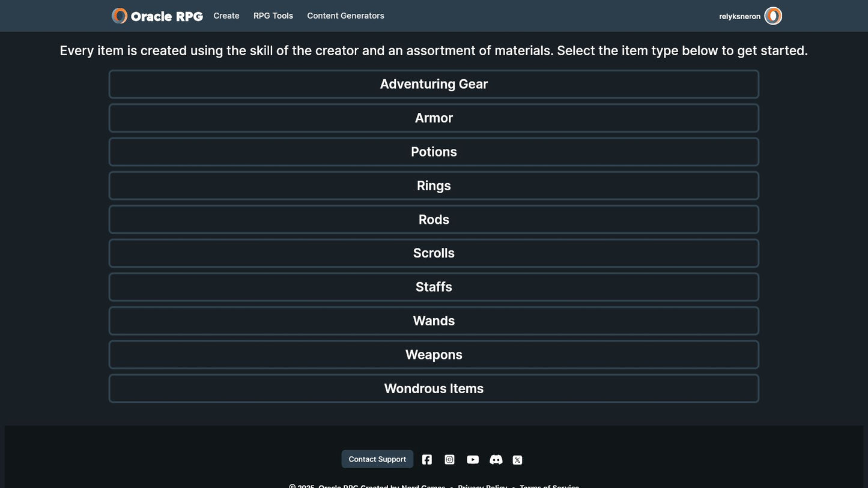Select the Adventuring Gear item type
This screenshot has width=868, height=488.
click(x=434, y=85)
